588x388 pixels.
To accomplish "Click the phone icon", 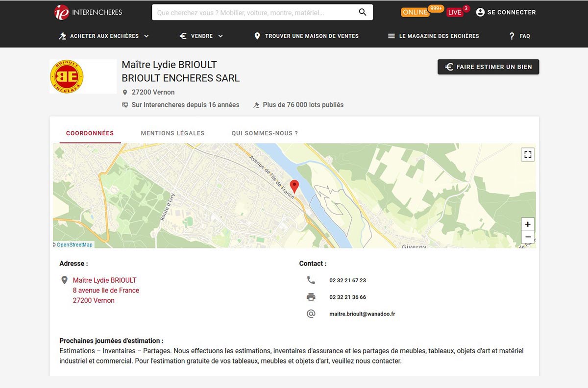I will [311, 280].
